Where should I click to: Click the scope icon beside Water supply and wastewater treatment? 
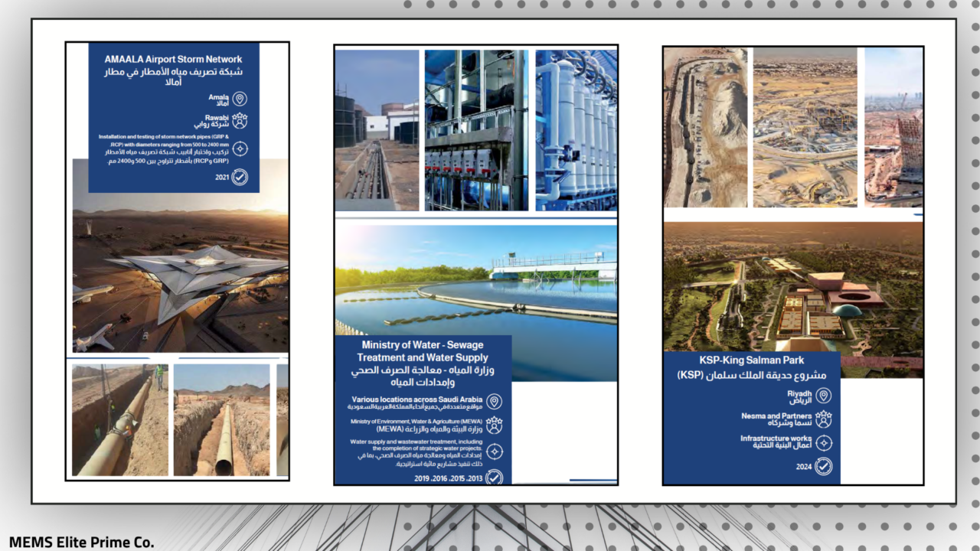pyautogui.click(x=495, y=452)
